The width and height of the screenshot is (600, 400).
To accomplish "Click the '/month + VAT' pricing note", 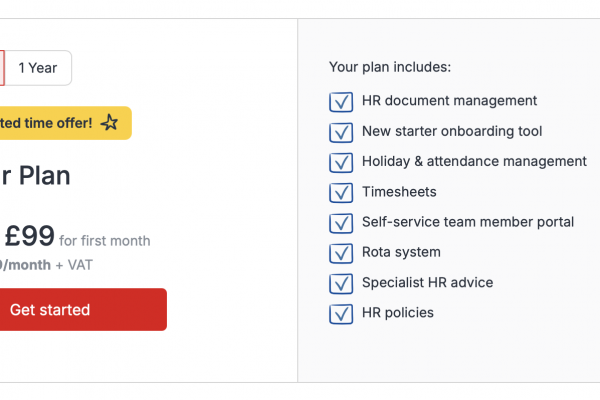I will [x=35, y=265].
